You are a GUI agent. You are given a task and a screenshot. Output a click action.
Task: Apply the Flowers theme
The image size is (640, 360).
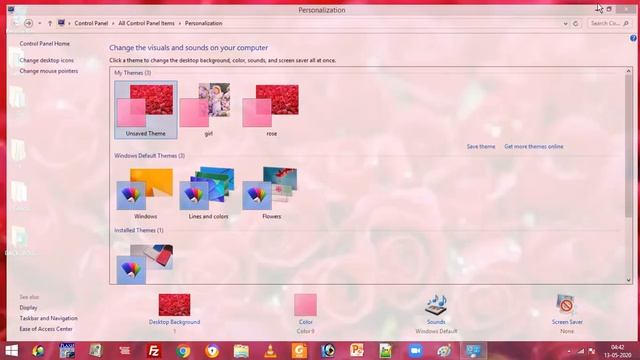point(271,193)
